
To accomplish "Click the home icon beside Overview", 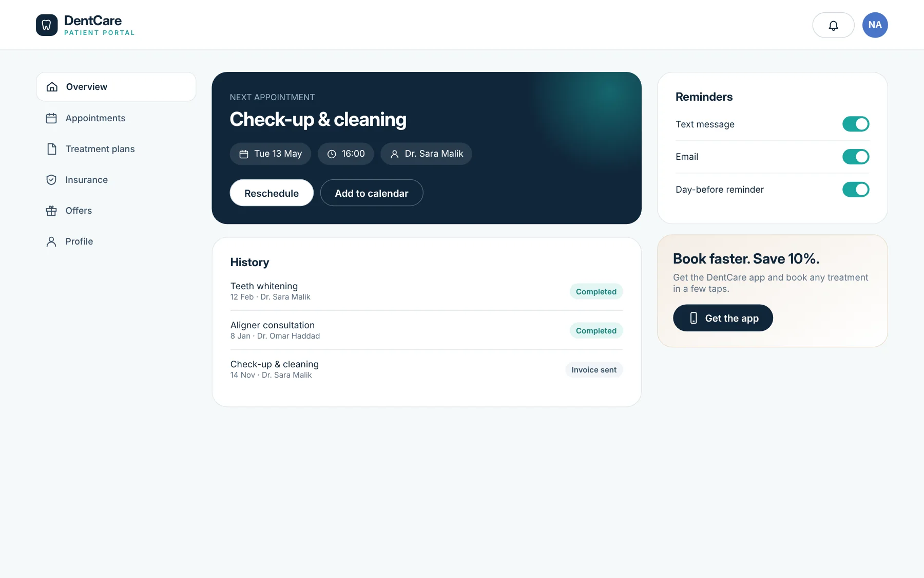I will tap(52, 87).
